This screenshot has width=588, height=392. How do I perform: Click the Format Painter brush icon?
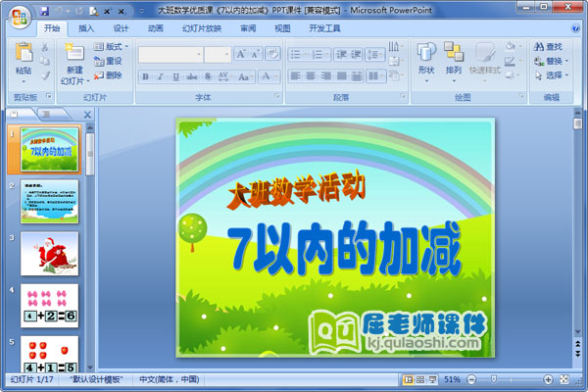(x=45, y=75)
